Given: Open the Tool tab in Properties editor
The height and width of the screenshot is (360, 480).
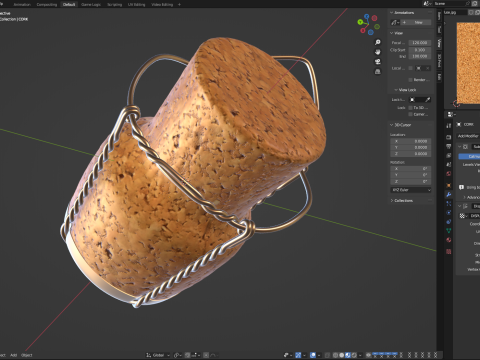Looking at the screenshot, I should point(449,126).
